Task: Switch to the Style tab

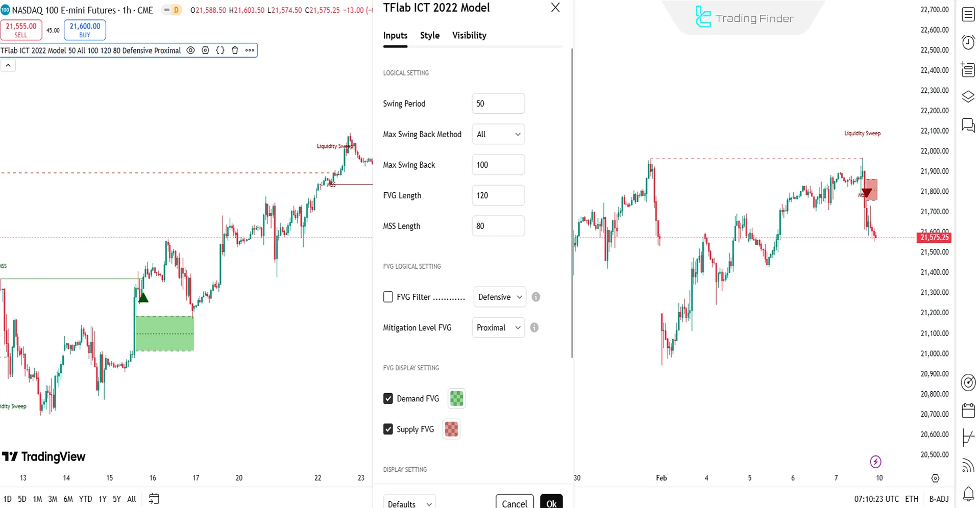Action: pos(429,35)
